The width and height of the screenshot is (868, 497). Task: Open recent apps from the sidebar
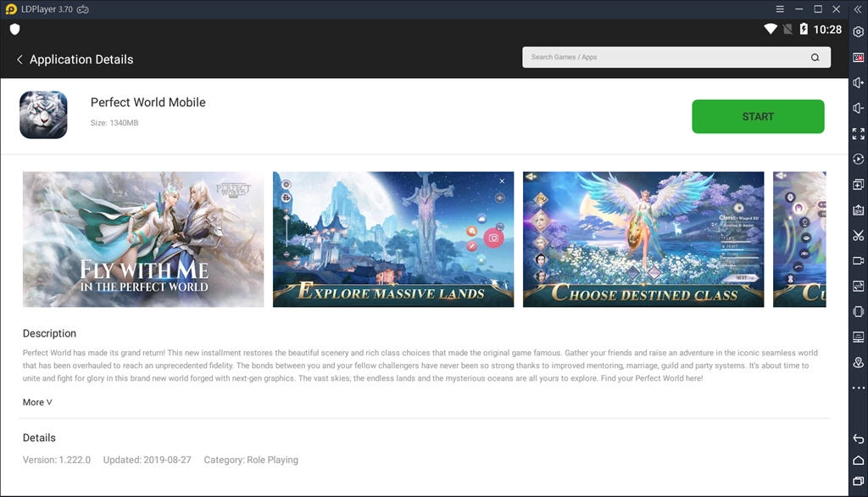point(858,484)
